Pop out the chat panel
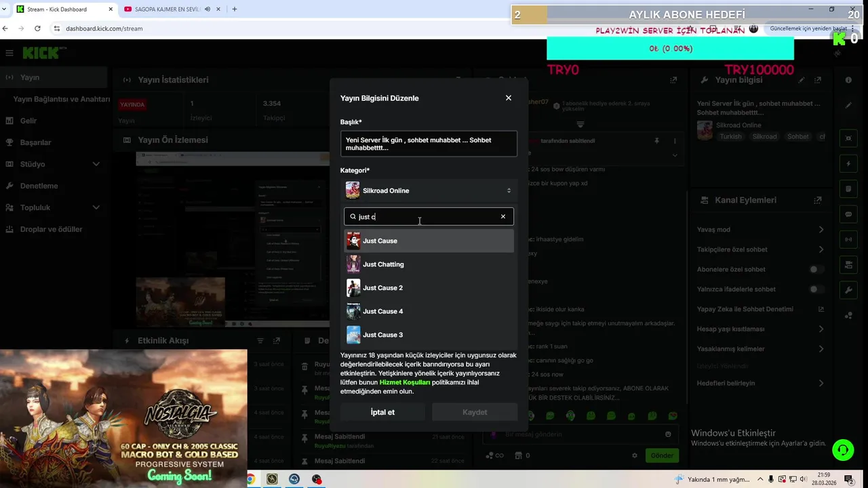Viewport: 868px width, 488px height. (673, 80)
